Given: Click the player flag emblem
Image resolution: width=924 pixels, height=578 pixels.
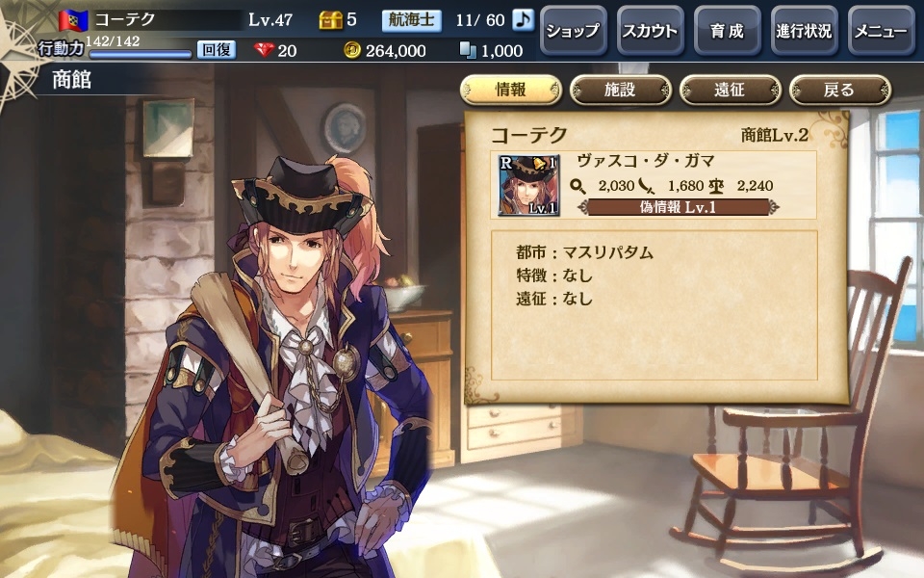Looking at the screenshot, I should (73, 20).
